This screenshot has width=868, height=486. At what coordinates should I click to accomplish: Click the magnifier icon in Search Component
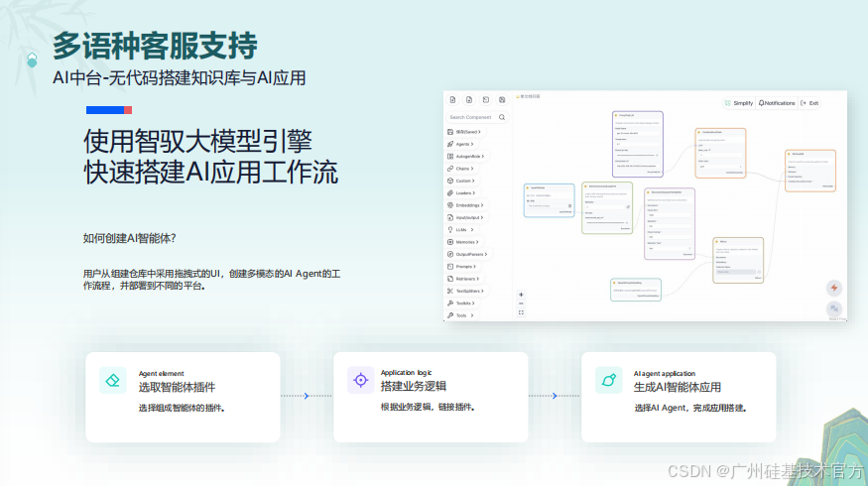pyautogui.click(x=502, y=117)
